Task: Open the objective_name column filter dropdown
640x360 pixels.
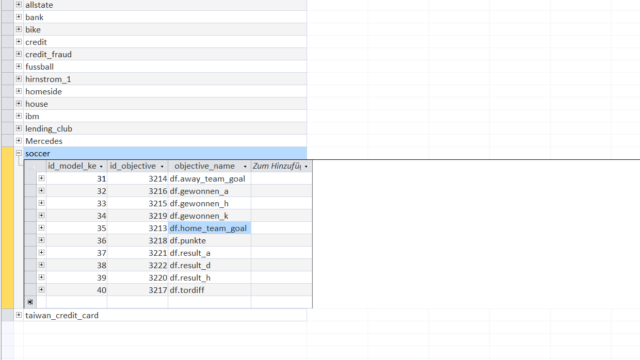Action: pos(245,167)
